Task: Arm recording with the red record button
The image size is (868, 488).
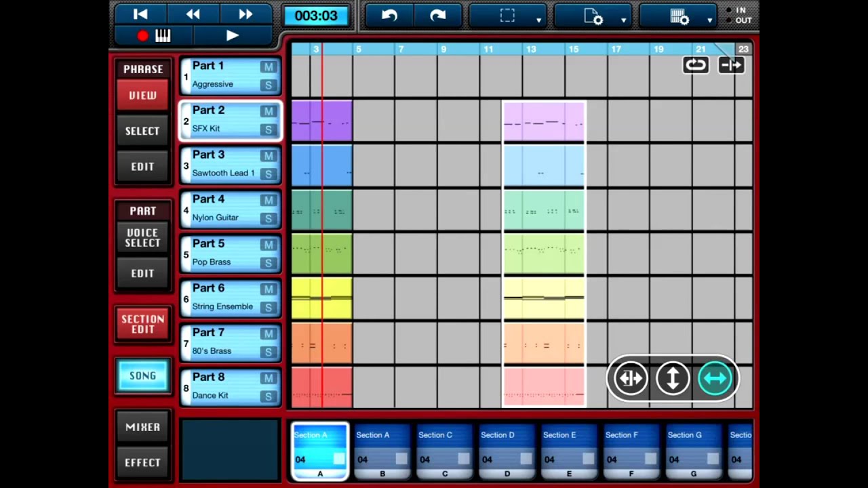Action: [142, 36]
